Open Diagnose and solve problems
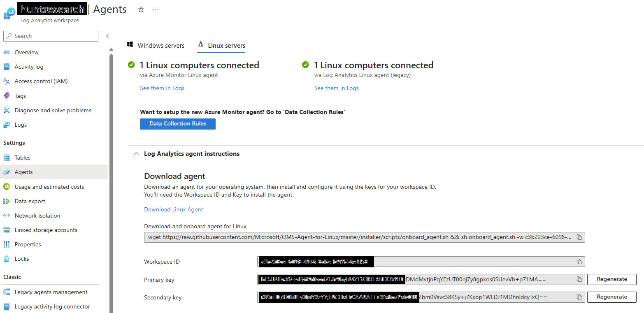 click(x=53, y=110)
